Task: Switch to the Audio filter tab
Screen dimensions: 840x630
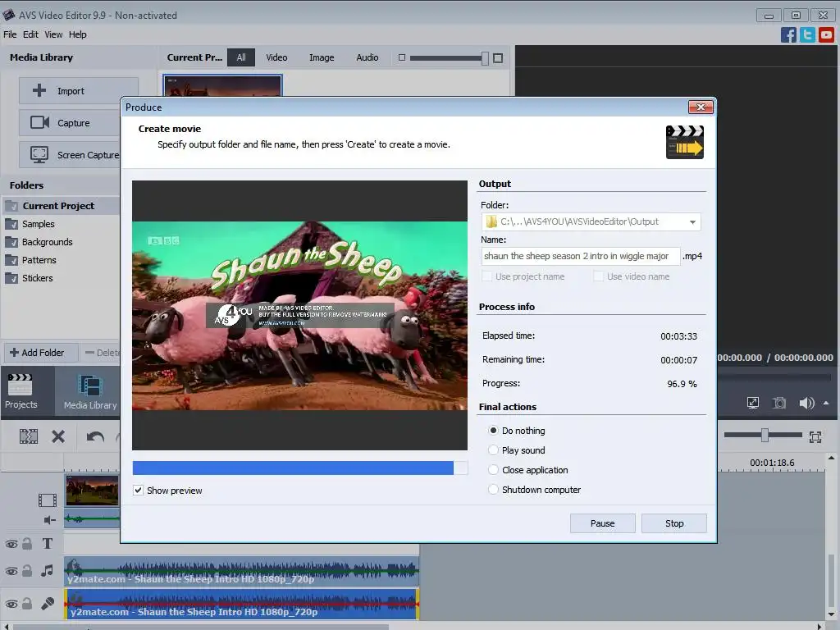Action: [x=367, y=57]
